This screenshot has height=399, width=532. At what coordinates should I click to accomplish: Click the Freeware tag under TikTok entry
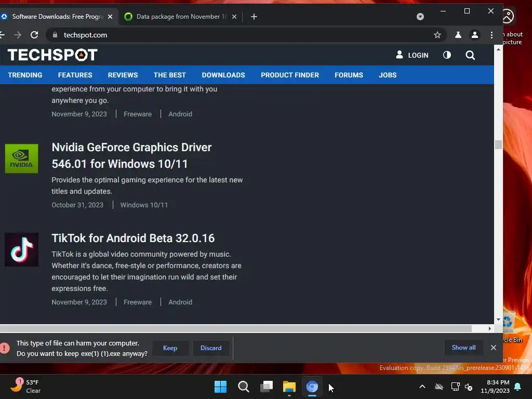tap(138, 302)
